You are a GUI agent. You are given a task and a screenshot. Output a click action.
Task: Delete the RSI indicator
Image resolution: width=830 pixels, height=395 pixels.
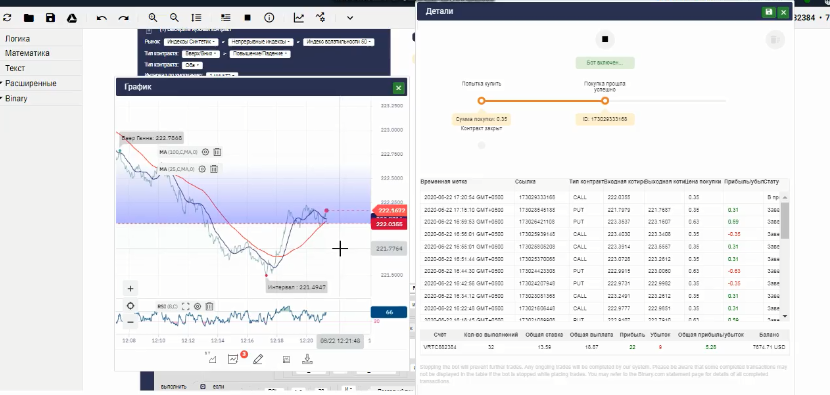[x=209, y=306]
